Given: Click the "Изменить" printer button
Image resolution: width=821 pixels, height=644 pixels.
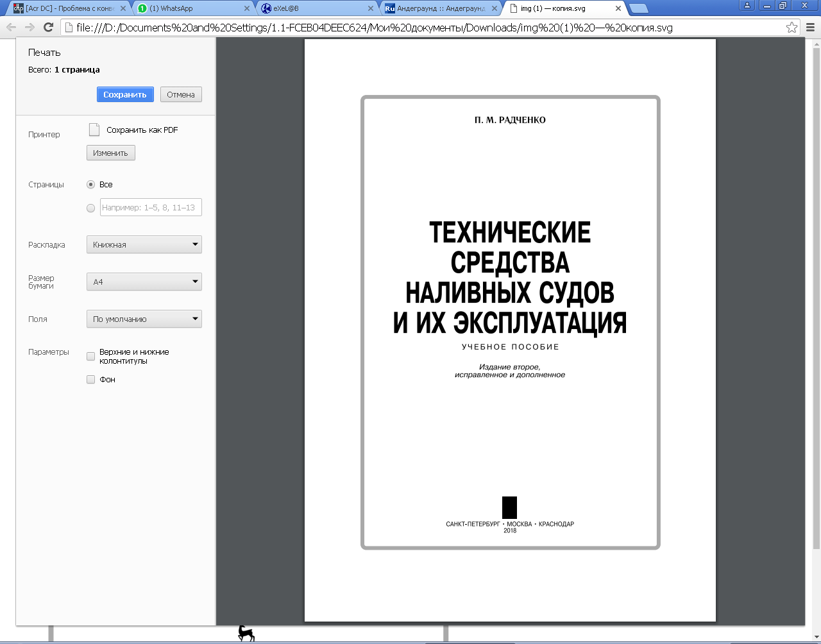Looking at the screenshot, I should pyautogui.click(x=111, y=153).
